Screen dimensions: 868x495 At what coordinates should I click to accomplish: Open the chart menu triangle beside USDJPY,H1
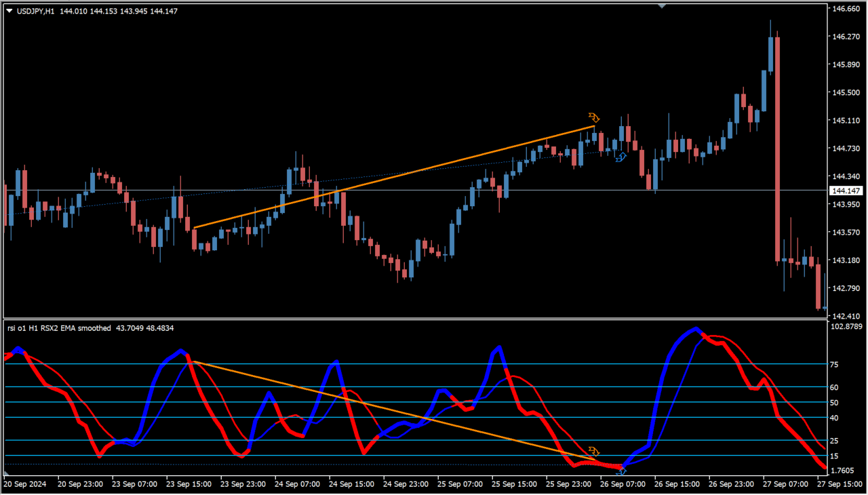9,11
